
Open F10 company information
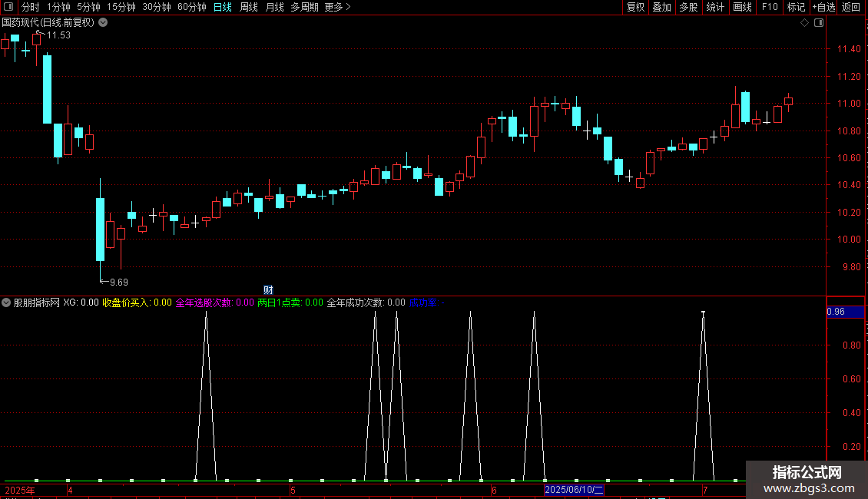tap(770, 7)
